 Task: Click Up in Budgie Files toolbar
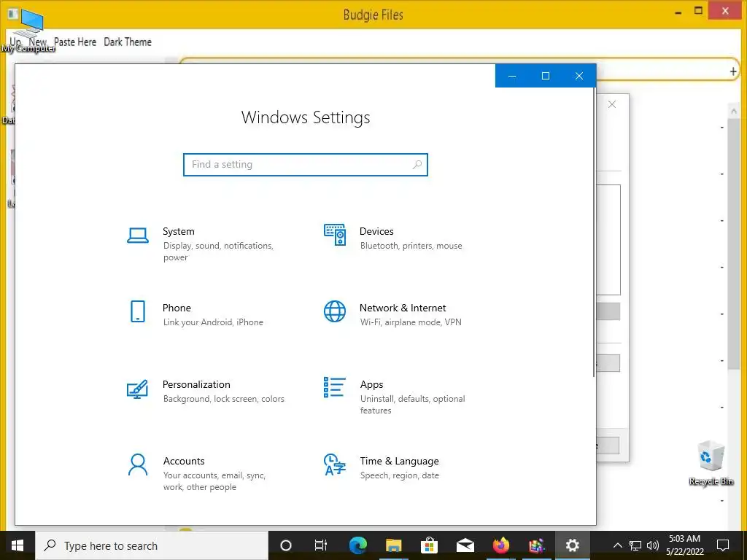tap(15, 42)
